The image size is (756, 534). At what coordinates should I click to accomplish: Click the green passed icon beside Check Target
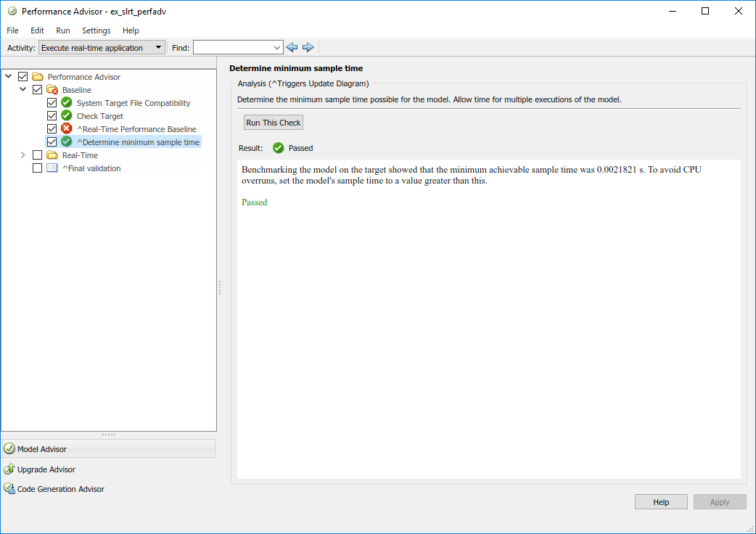click(x=67, y=116)
